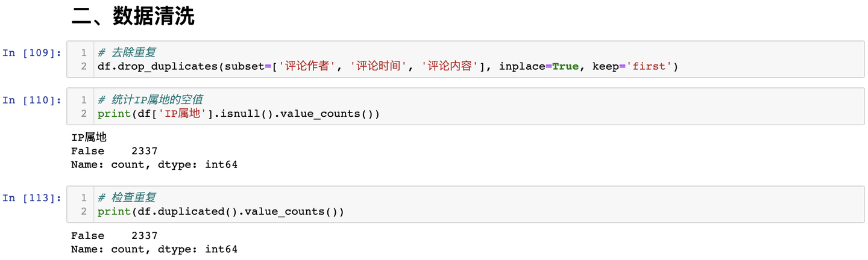Click False 2337 output under cell 110
Viewport: 868px width, 260px height.
(x=114, y=151)
